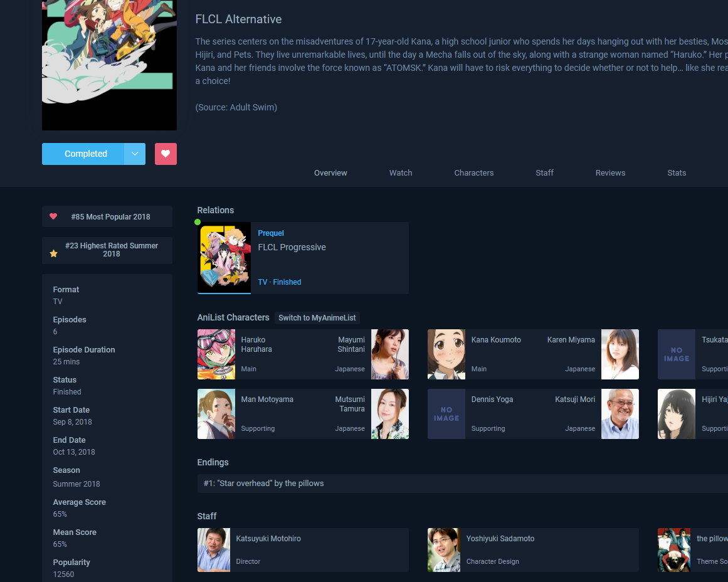This screenshot has height=582, width=728.
Task: Switch to the Watch tab
Action: [x=401, y=173]
